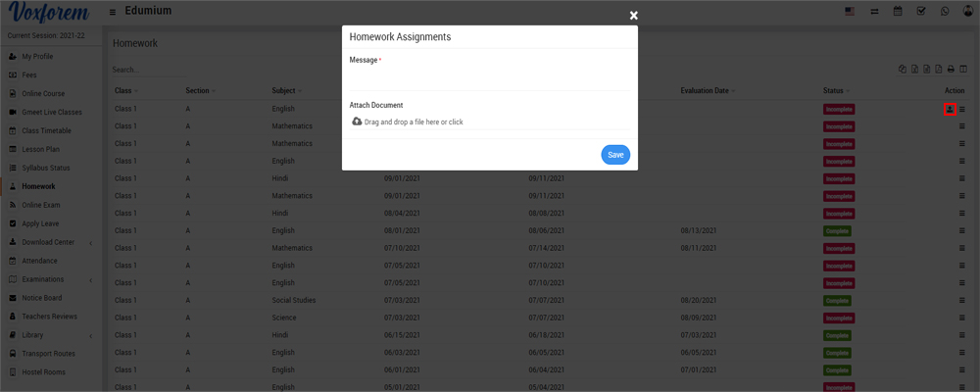Expand the Download Center sidebar menu
This screenshot has width=980, height=392.
49,242
